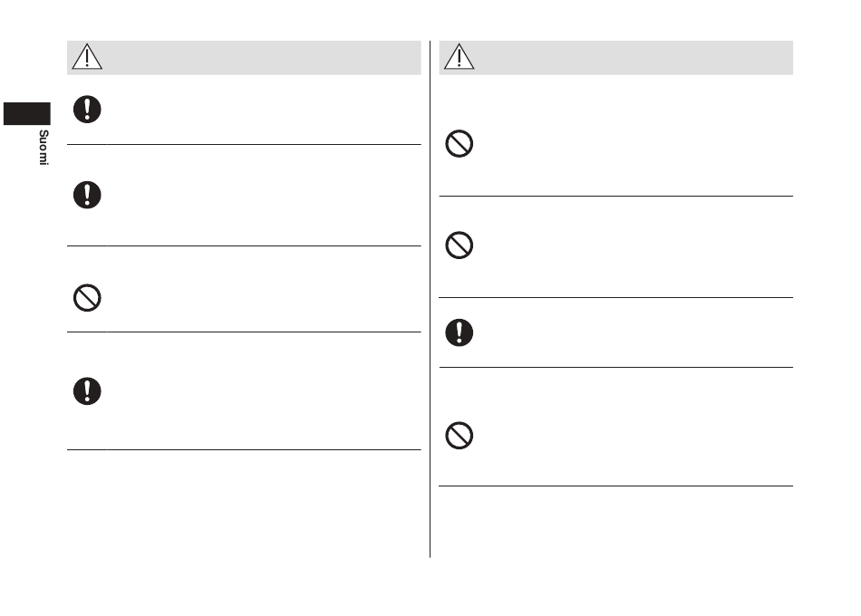Viewport: 861px width, 616px height.
Task: Click the empty gray header bar on the right
Action: 616,57
